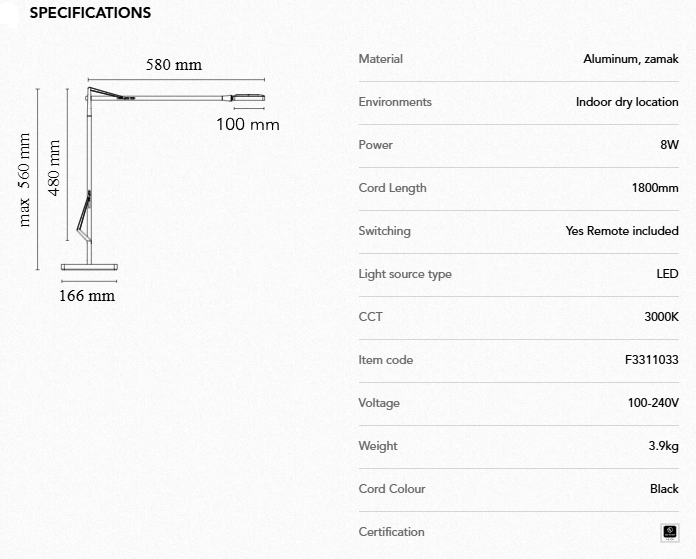
Task: Click the lamp dimension diagram
Action: 150,180
